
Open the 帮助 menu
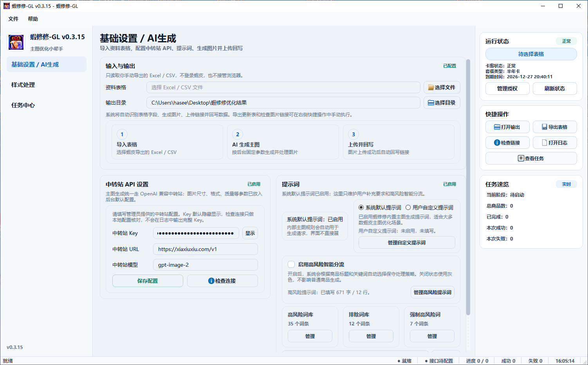(33, 19)
